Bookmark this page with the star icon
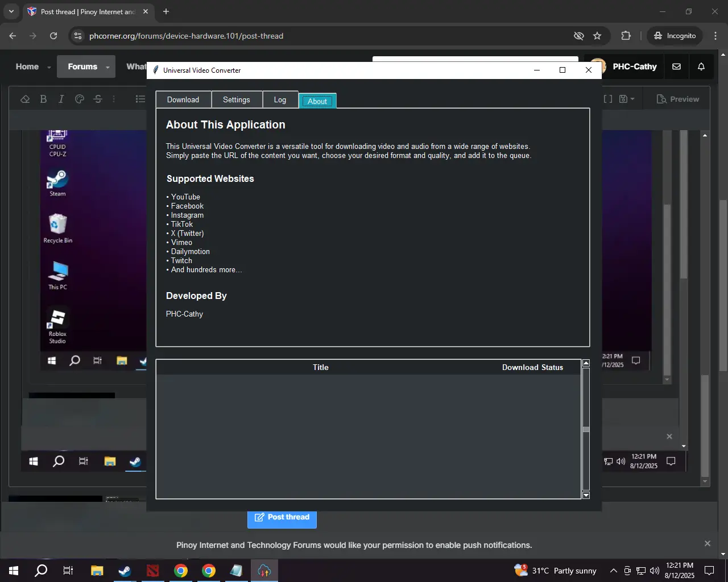 point(597,36)
